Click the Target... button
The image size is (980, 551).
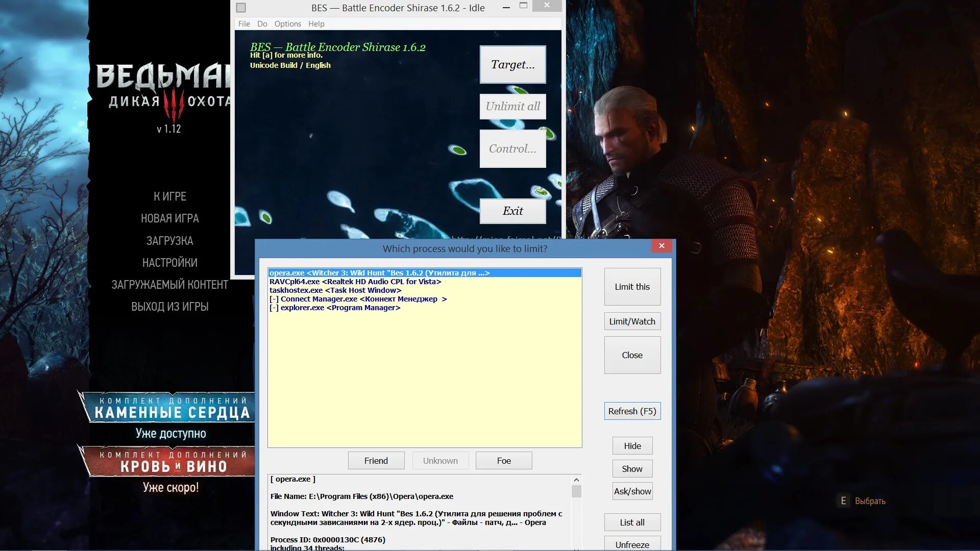[x=512, y=64]
